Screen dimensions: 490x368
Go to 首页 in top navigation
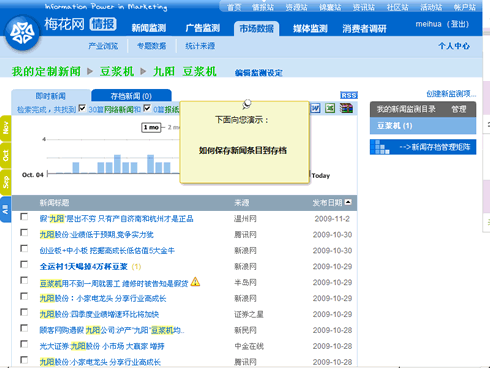pyautogui.click(x=234, y=7)
